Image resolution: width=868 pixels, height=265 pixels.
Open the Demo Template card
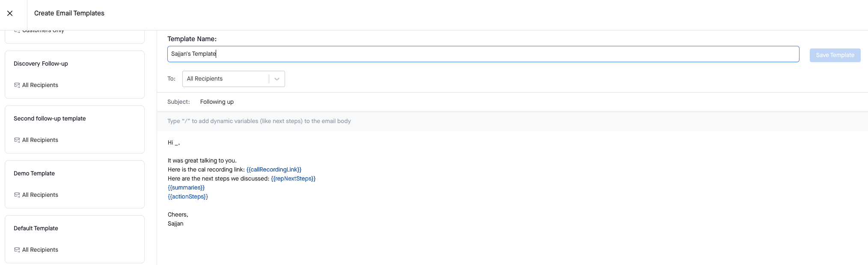click(x=74, y=184)
